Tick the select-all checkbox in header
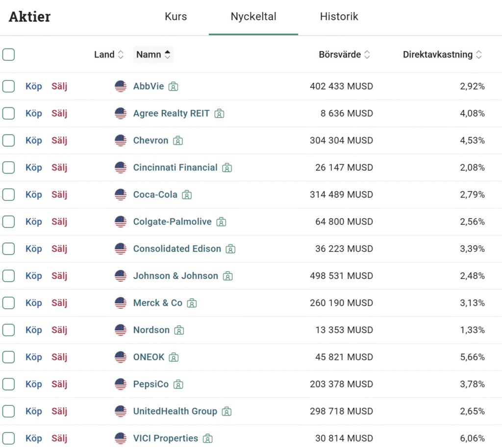Screen dimensions: 502x448 (x=8, y=54)
